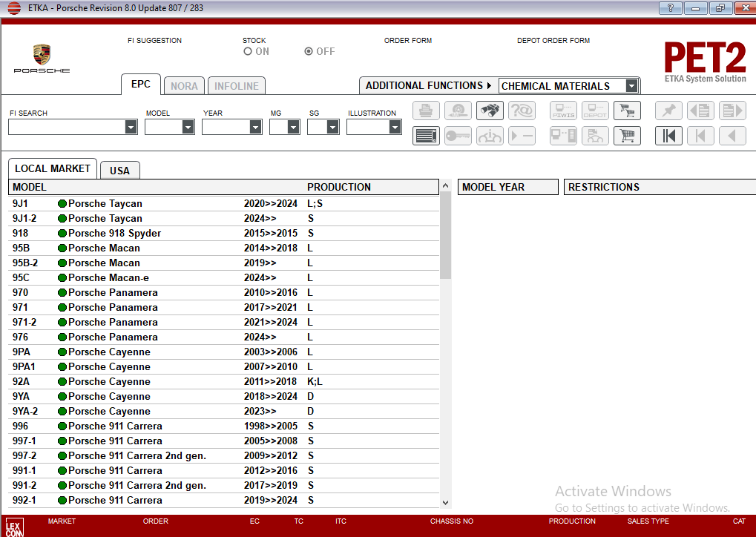756x537 pixels.
Task: Open the ORDER FORM
Action: click(408, 41)
